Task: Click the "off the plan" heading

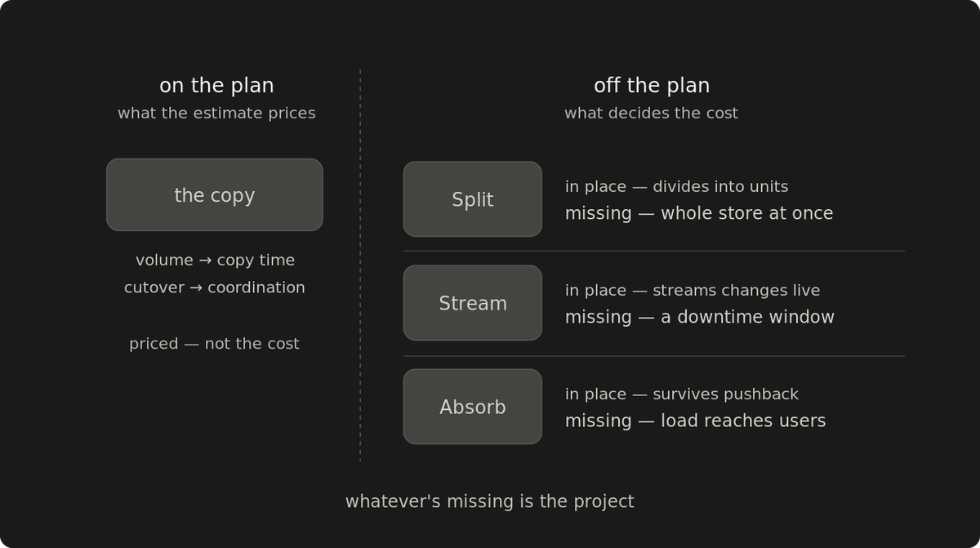Action: pos(652,86)
